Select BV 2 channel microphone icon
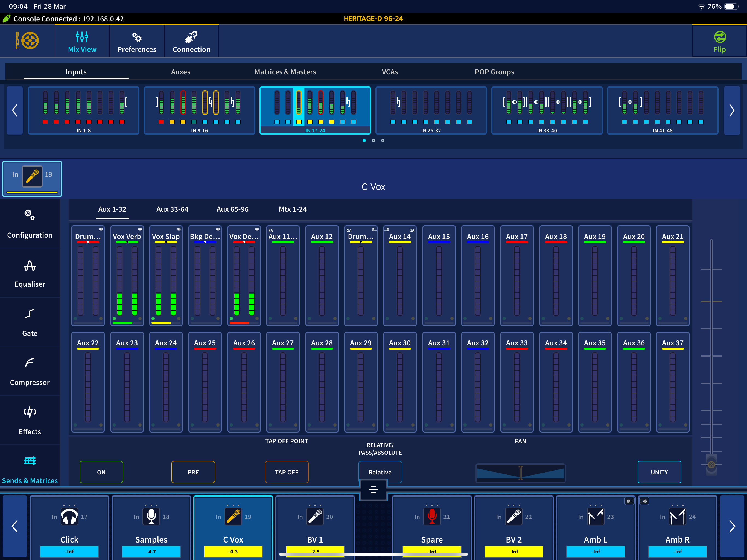 (514, 517)
